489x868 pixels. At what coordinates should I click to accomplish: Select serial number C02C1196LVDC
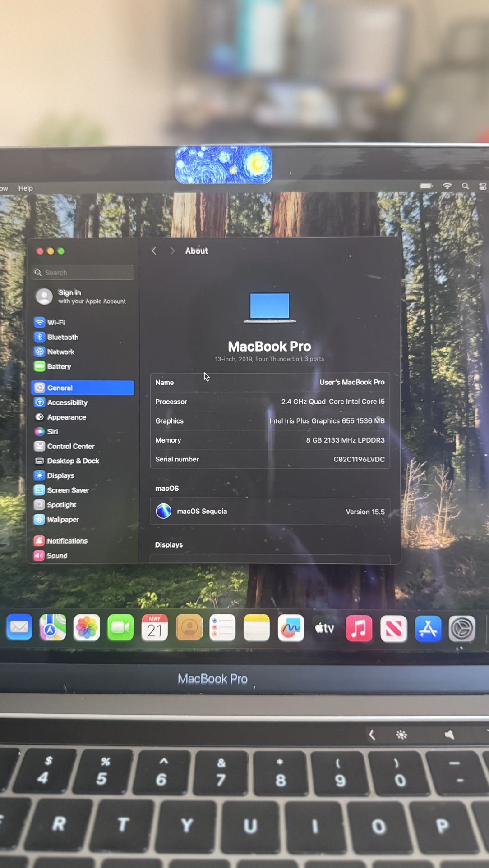[x=359, y=459]
